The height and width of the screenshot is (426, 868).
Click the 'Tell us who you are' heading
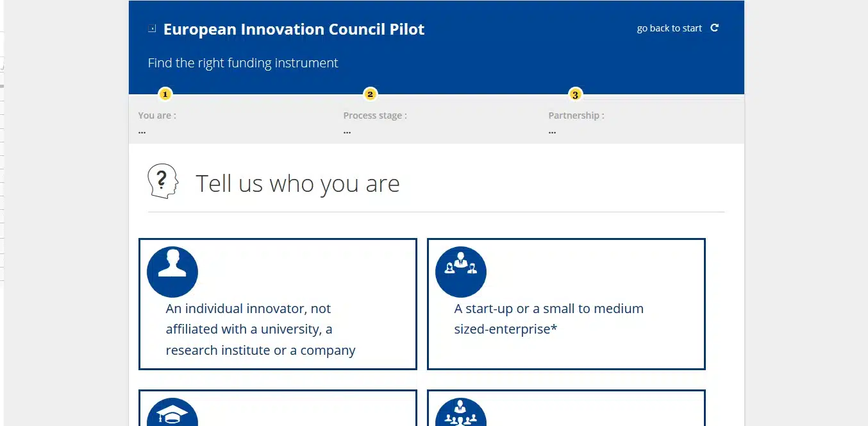pyautogui.click(x=297, y=183)
